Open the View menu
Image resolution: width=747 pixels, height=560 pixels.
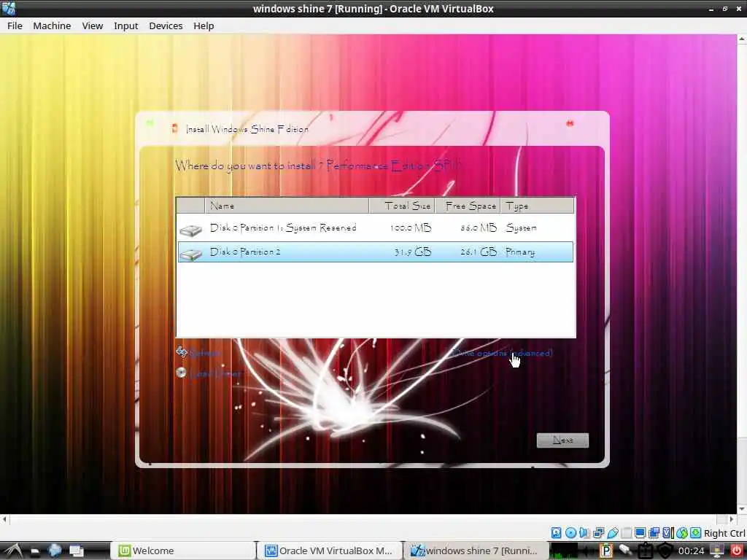(x=93, y=26)
